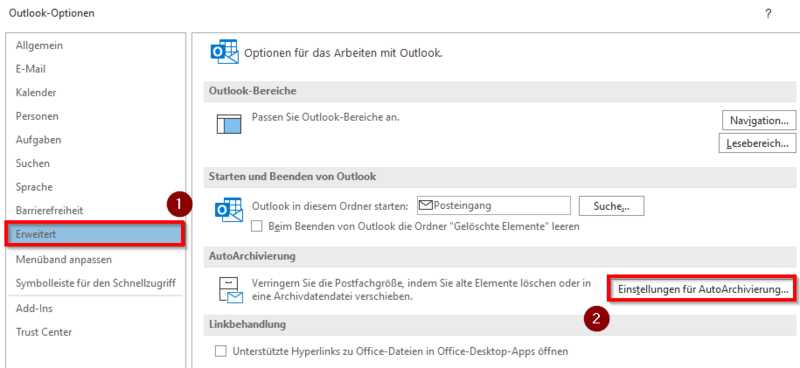Click the Linkbehandlung section header
Viewport: 800px width, 368px height.
click(x=499, y=325)
